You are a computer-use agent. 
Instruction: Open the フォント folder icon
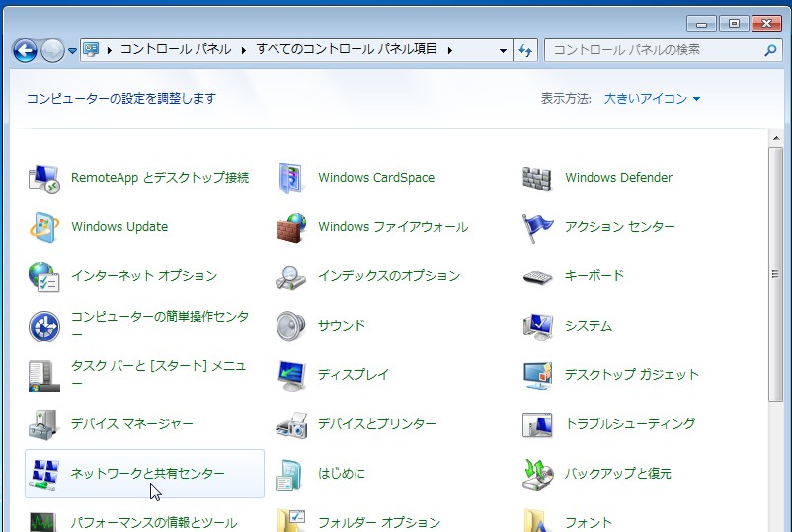[x=536, y=520]
